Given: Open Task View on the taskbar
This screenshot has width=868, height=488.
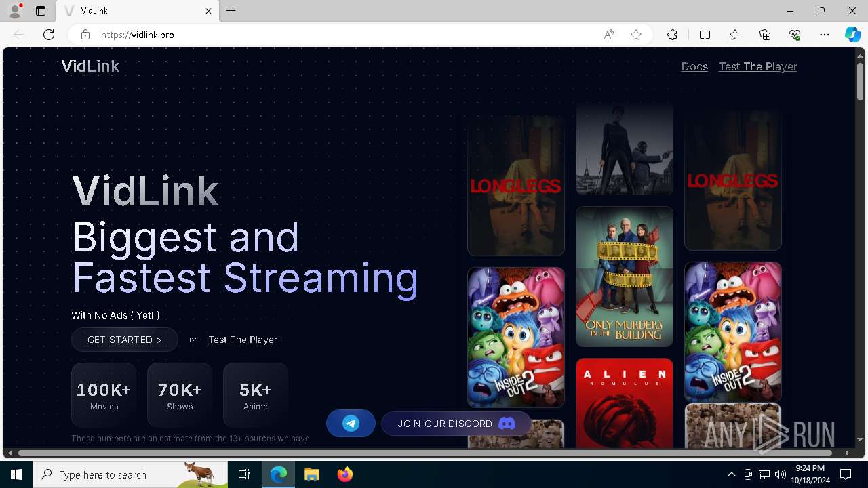Looking at the screenshot, I should pyautogui.click(x=244, y=474).
